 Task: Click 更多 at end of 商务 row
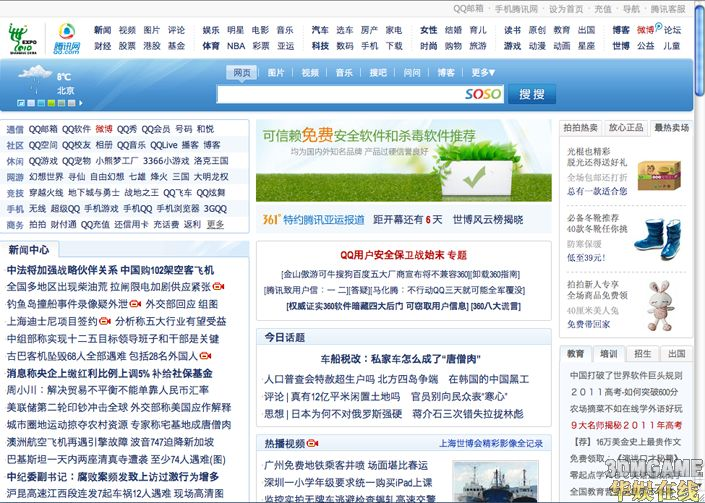pos(215,224)
